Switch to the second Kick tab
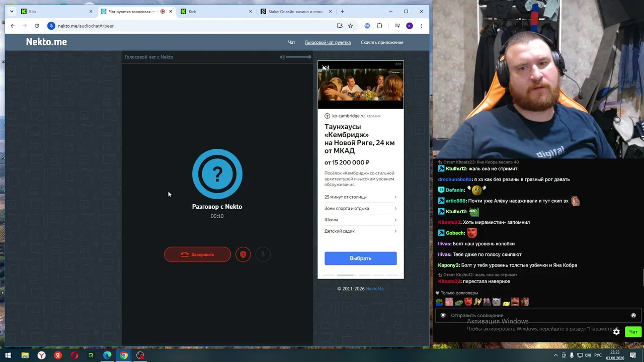The height and width of the screenshot is (362, 644). [x=216, y=11]
